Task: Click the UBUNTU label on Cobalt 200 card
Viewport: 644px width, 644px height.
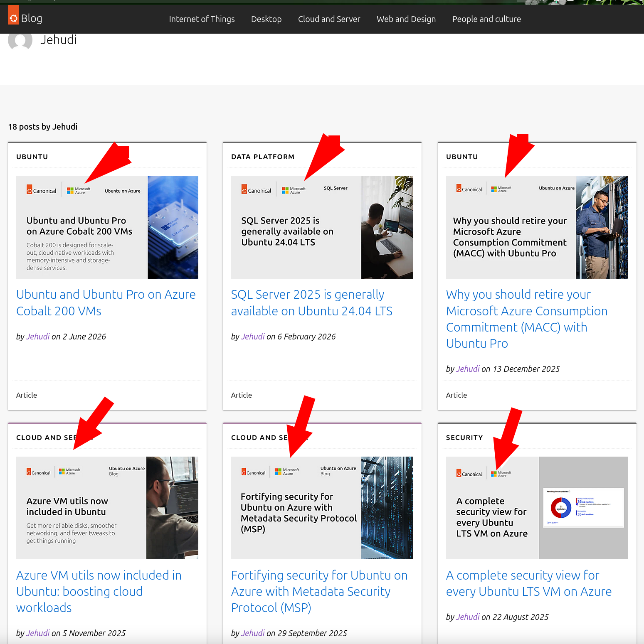Action: 32,157
